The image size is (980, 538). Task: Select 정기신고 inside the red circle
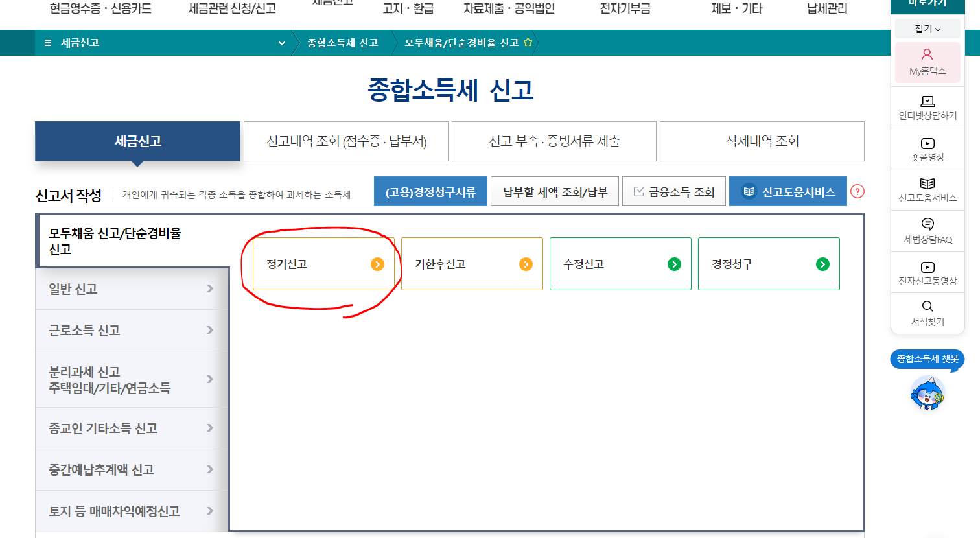click(x=322, y=264)
